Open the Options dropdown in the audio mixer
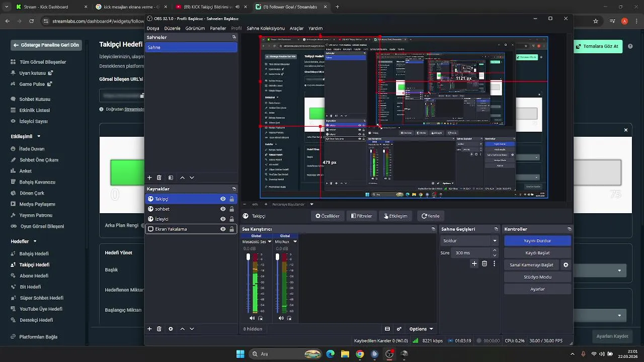The width and height of the screenshot is (644, 362). coord(421,329)
